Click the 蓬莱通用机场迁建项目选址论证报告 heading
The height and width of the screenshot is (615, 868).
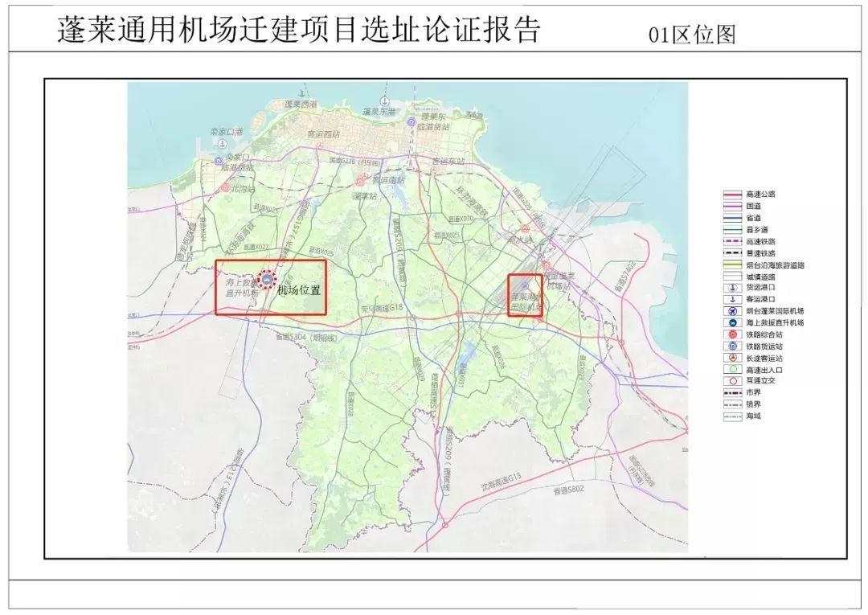tap(299, 29)
